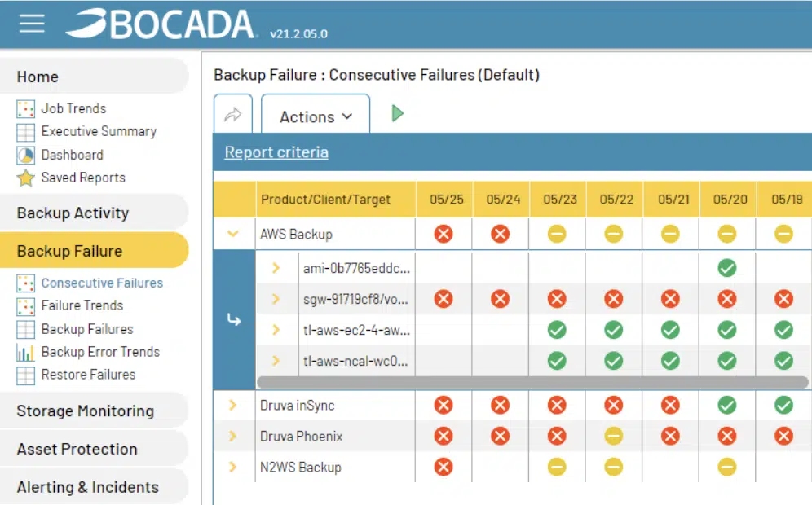Click the Consecutive Failures icon in sidebar
The image size is (812, 505).
(25, 283)
